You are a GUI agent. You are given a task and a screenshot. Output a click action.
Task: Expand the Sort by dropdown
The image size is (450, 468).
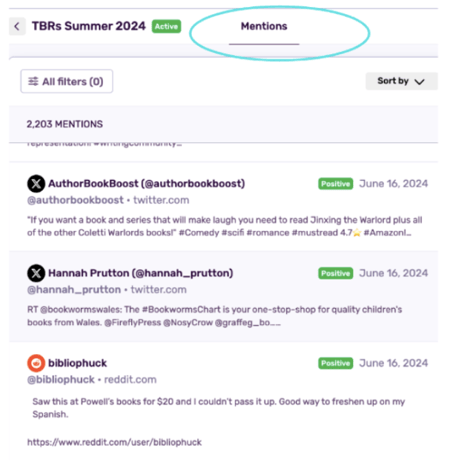[401, 81]
